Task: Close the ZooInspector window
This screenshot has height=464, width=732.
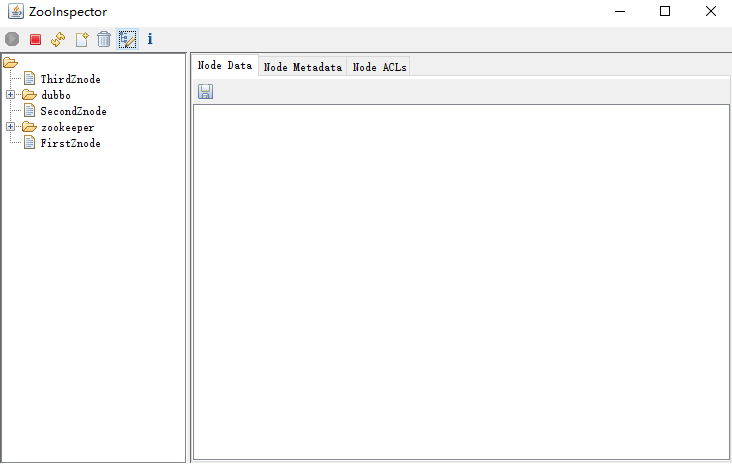Action: [711, 11]
